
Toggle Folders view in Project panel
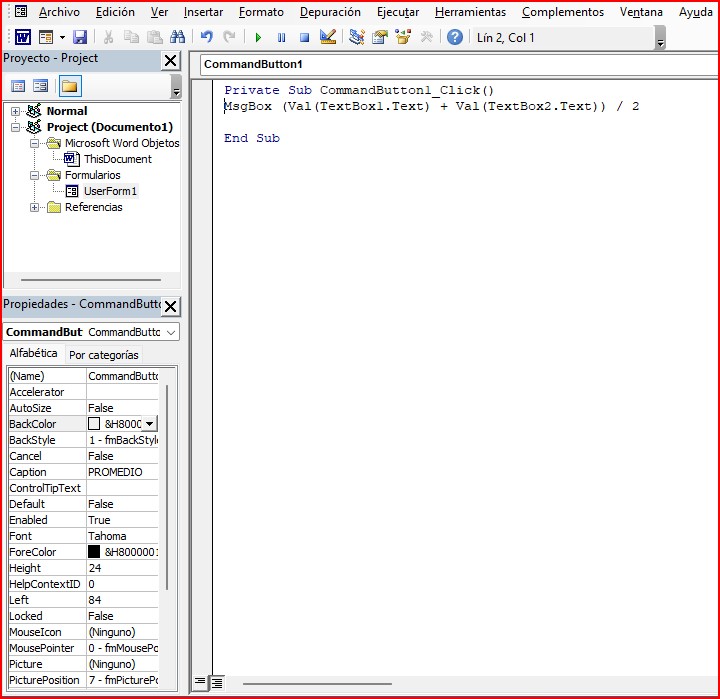click(x=70, y=86)
